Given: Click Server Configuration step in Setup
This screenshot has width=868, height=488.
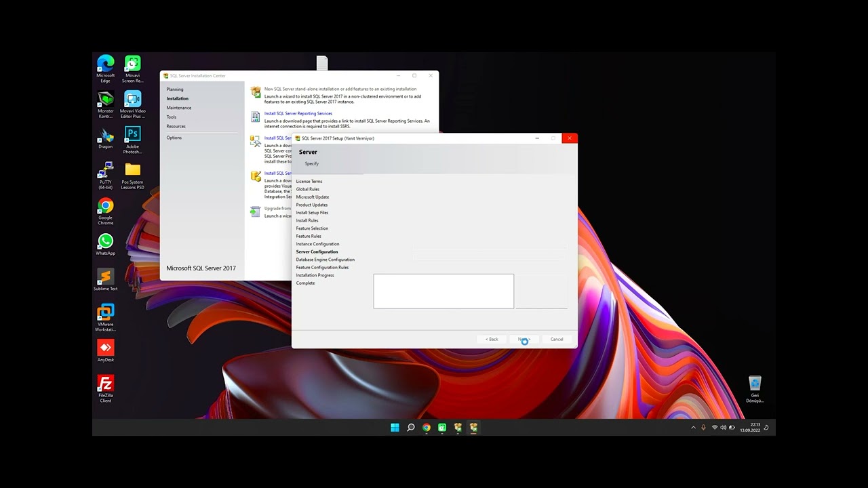Looking at the screenshot, I should pos(317,251).
